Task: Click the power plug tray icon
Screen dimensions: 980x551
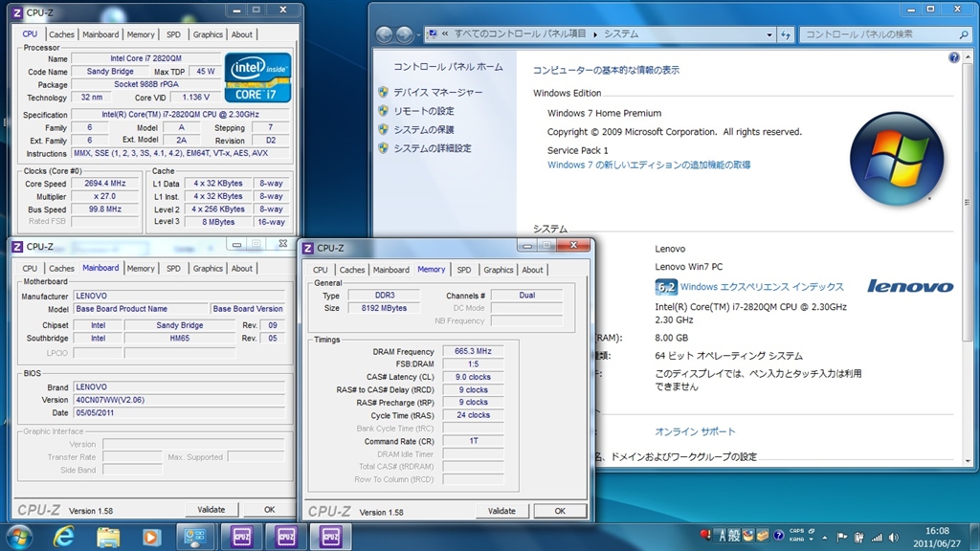Action: [x=859, y=537]
